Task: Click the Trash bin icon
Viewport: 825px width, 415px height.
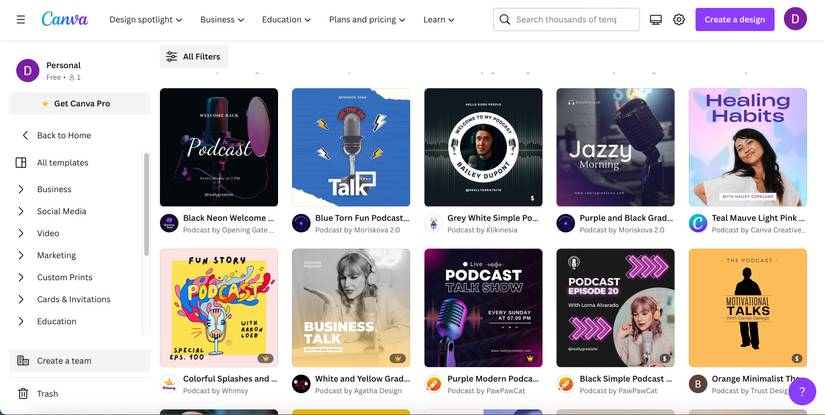Action: tap(23, 393)
